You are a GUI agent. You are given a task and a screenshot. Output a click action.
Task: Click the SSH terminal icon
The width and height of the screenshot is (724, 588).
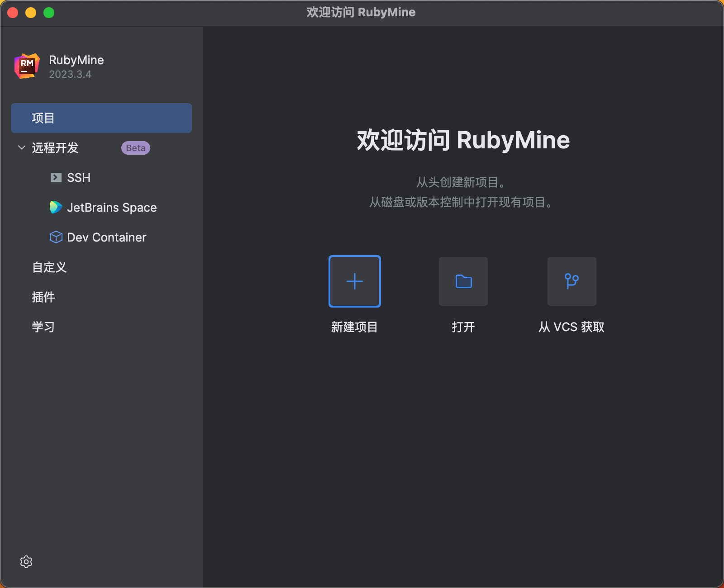point(56,177)
